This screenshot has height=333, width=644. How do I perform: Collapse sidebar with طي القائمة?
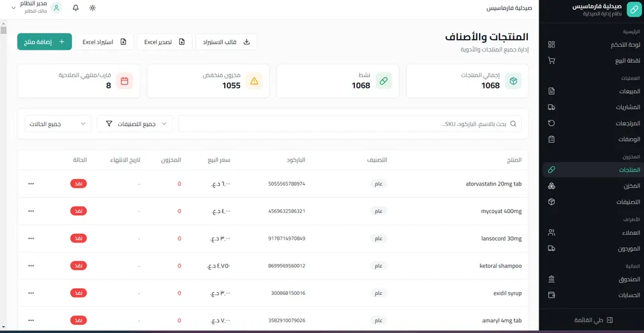[593, 320]
